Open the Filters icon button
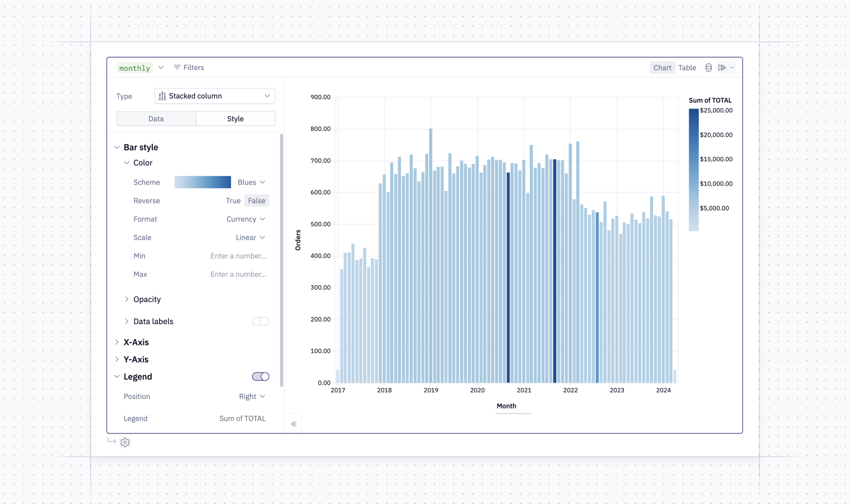849x504 pixels. [x=177, y=67]
